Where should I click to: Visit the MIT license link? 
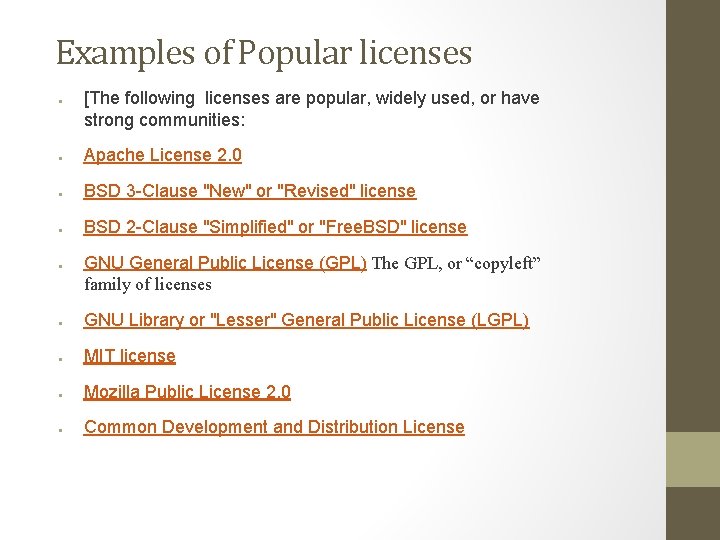click(129, 356)
